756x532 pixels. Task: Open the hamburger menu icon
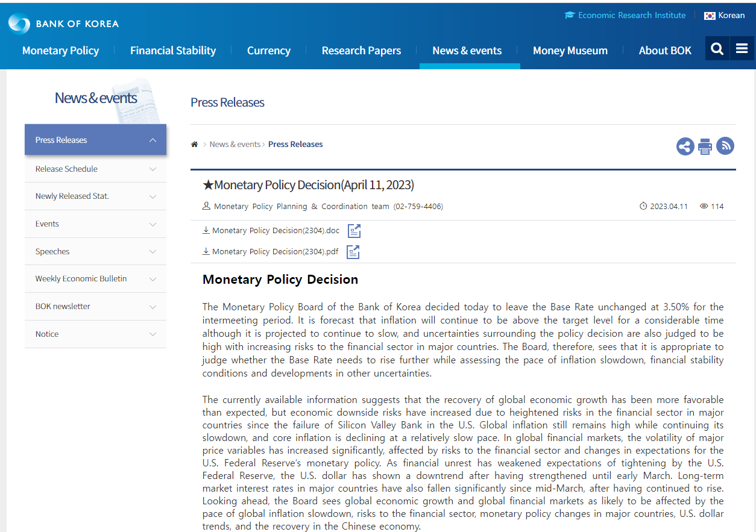(x=742, y=49)
